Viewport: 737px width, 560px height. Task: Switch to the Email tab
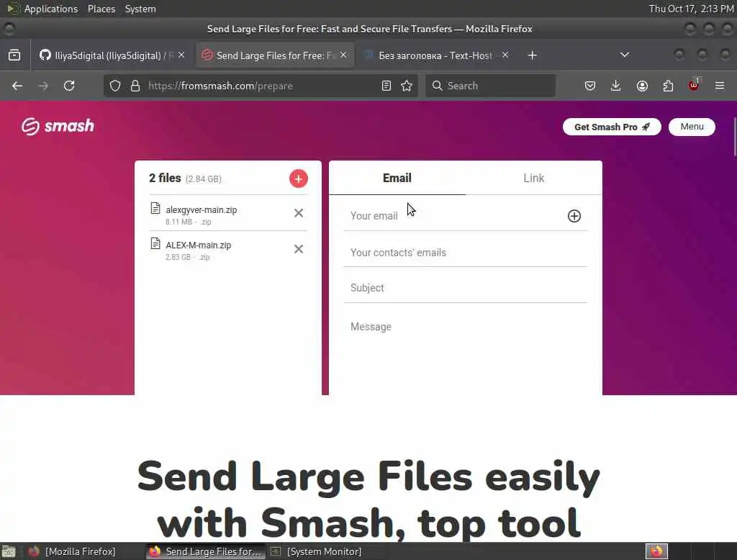397,178
